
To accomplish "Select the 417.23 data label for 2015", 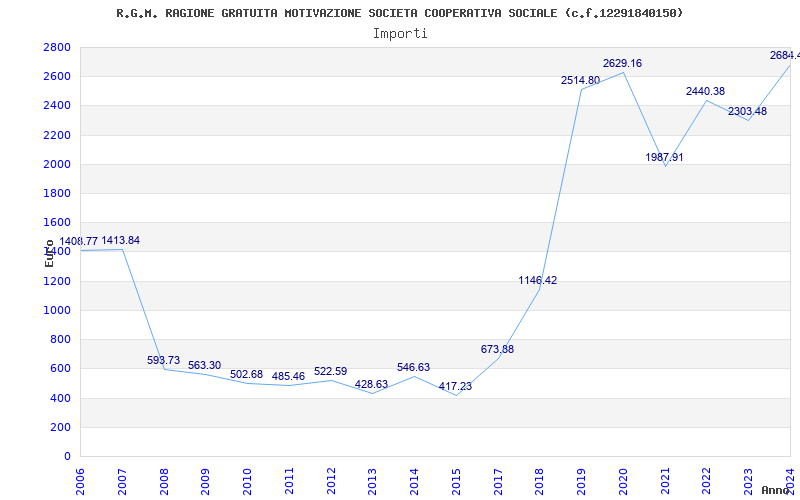I will tap(455, 386).
